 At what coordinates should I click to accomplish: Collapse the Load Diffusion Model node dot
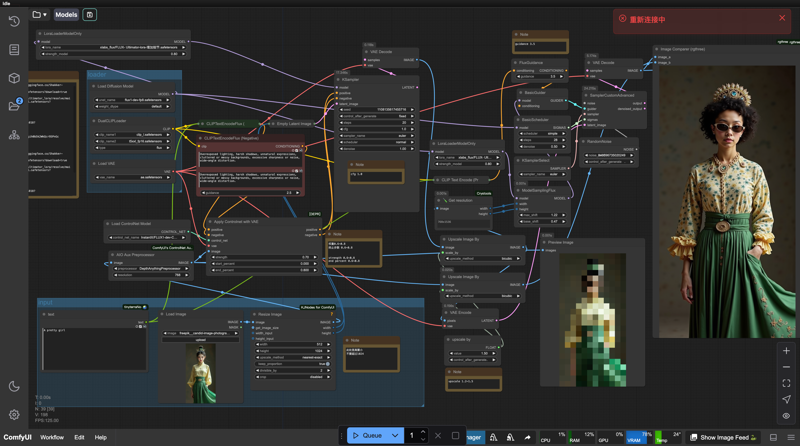[x=94, y=86]
